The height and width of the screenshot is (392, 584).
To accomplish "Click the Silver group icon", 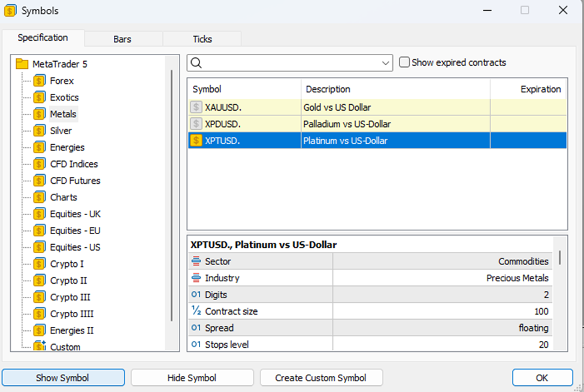I will pyautogui.click(x=39, y=130).
